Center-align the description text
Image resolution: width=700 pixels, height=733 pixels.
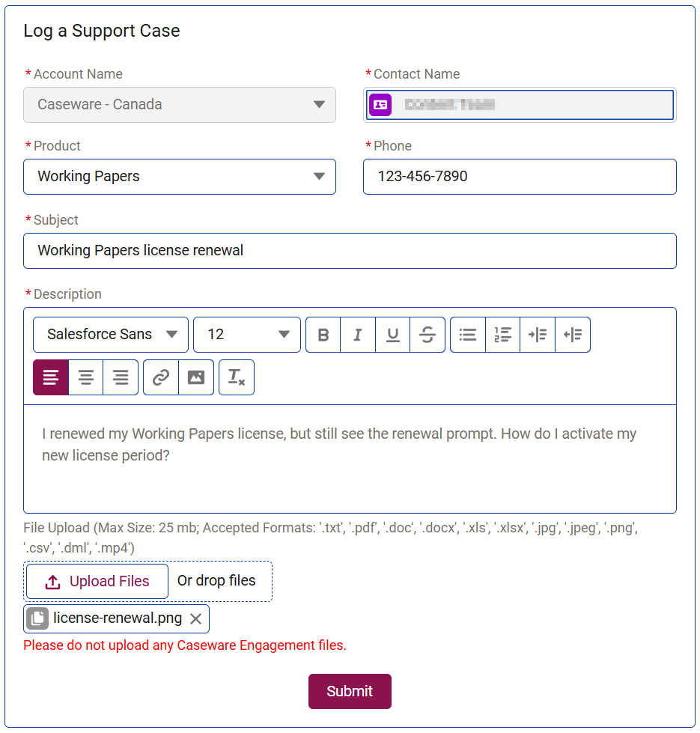(x=86, y=377)
